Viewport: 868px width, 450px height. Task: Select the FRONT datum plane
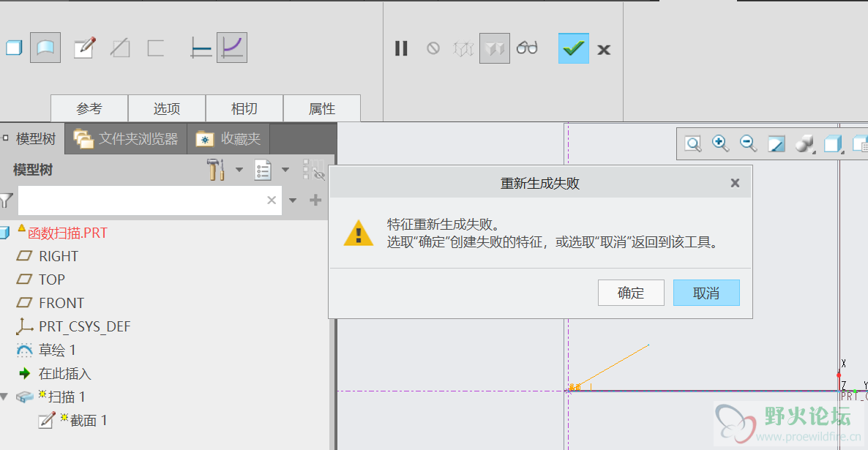(x=61, y=303)
